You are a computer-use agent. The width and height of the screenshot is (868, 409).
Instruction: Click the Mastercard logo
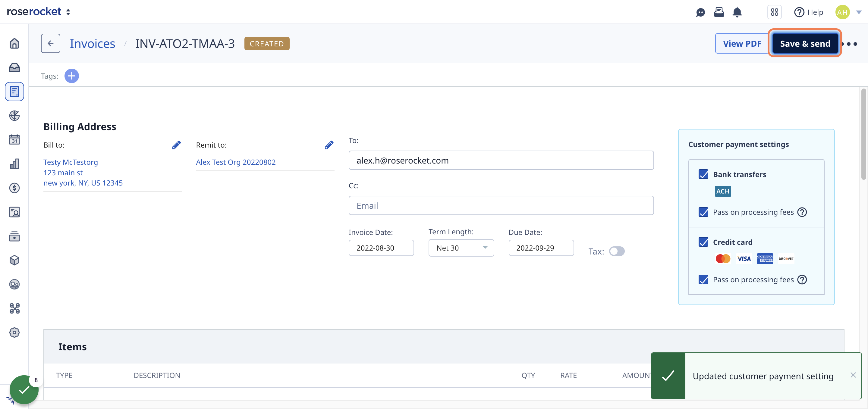[x=723, y=258]
